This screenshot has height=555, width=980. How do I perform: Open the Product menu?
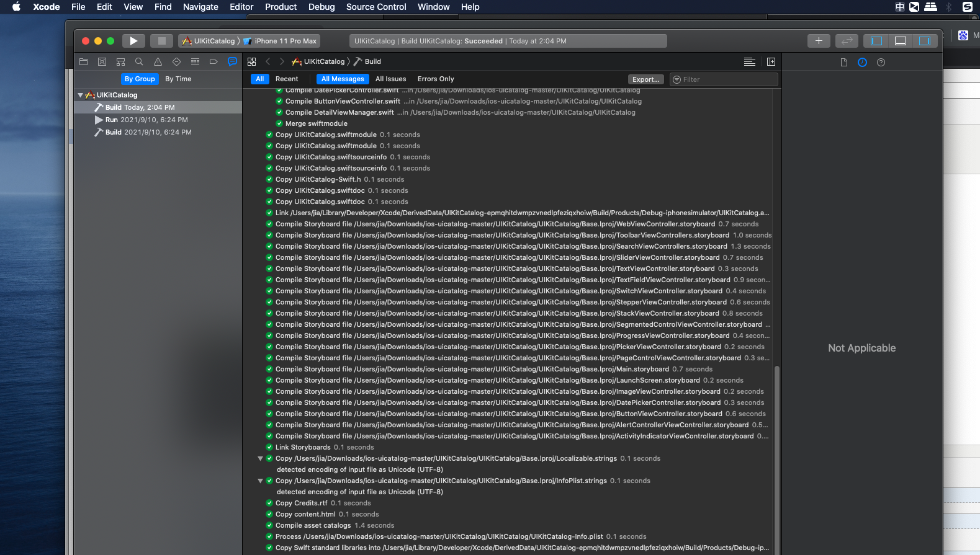(281, 7)
